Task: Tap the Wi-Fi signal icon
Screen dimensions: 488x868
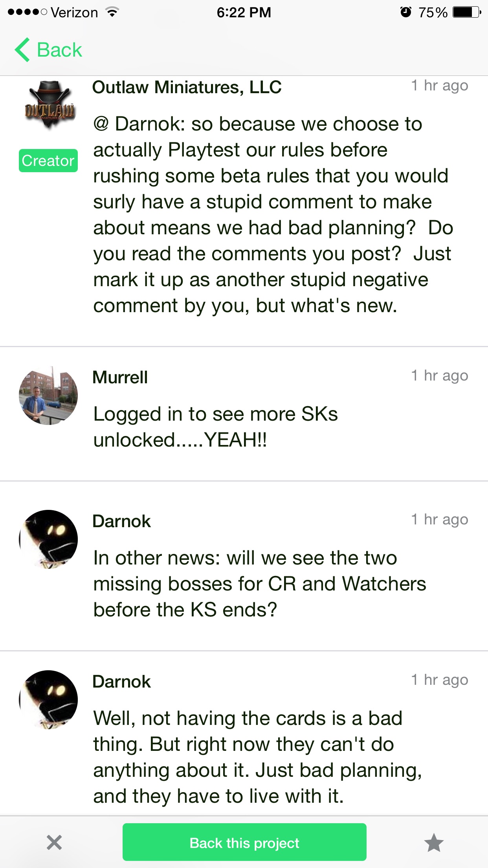Action: 112,12
